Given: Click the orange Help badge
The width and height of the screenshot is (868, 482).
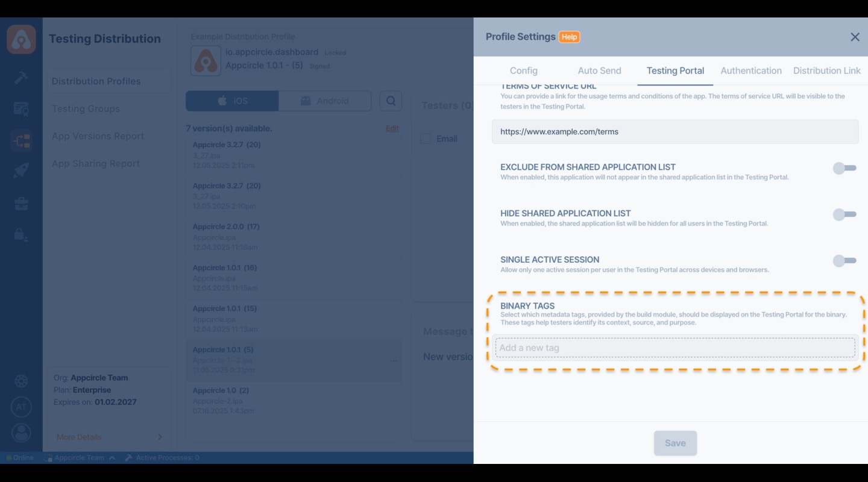Looking at the screenshot, I should [x=570, y=37].
